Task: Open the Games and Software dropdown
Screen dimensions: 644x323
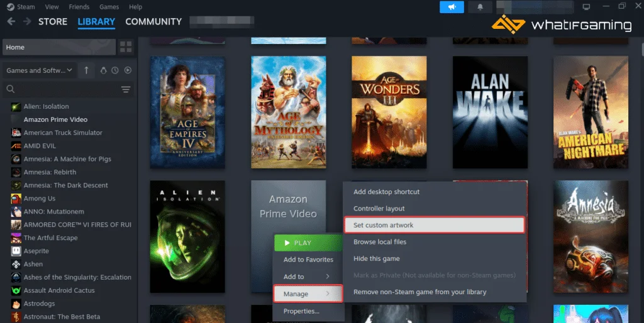Action: coord(39,70)
